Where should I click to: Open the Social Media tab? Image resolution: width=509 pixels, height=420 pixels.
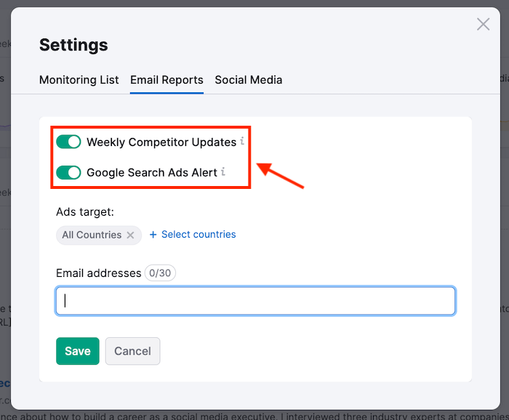(248, 80)
